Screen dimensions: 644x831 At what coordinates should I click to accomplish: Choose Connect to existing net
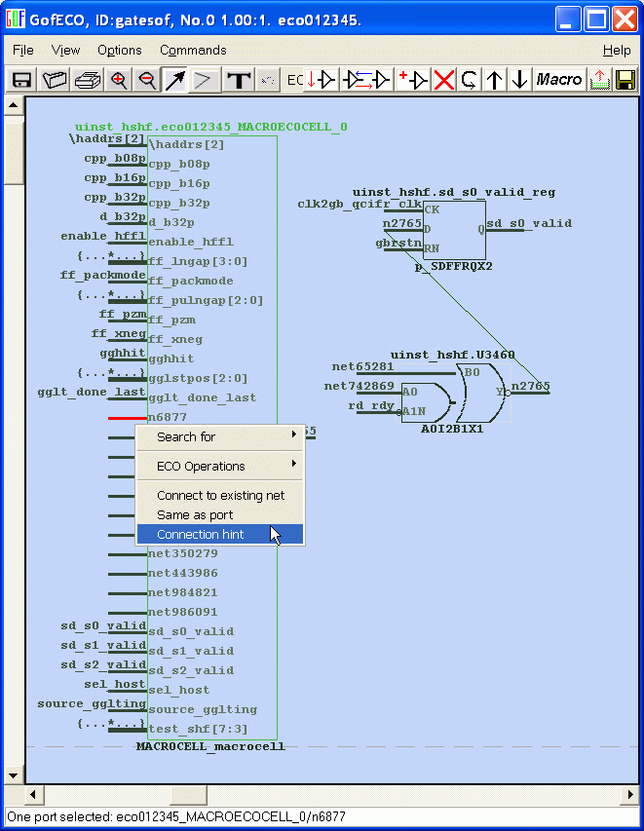coord(220,495)
